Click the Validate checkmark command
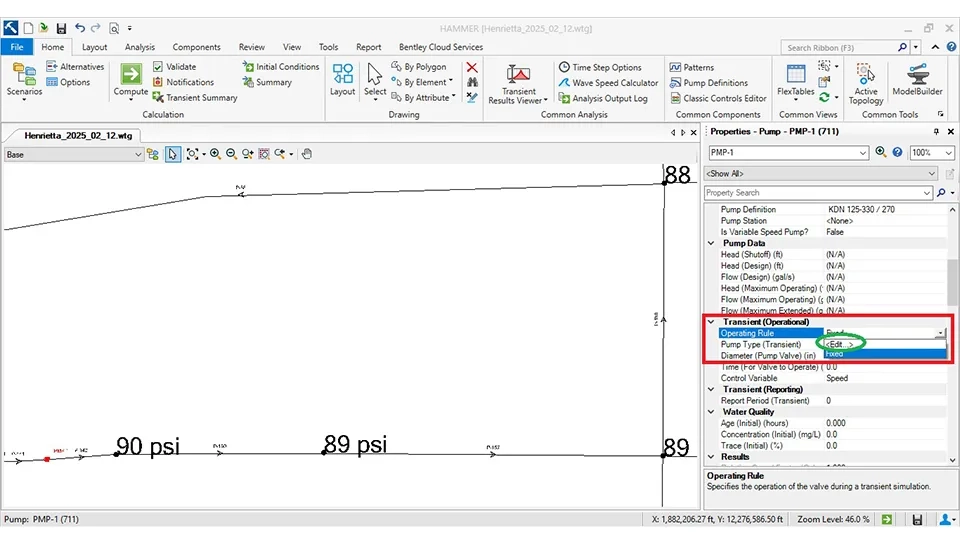Viewport: 960px width, 548px height. tap(174, 67)
